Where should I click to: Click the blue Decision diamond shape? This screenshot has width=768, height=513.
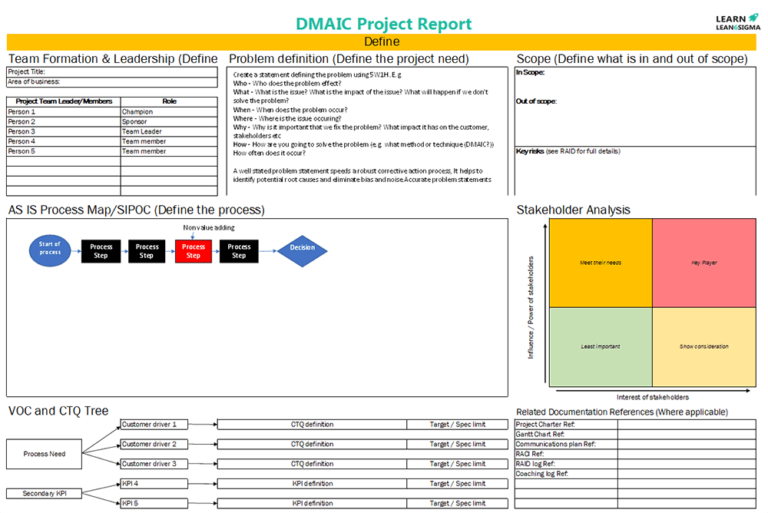tap(302, 248)
